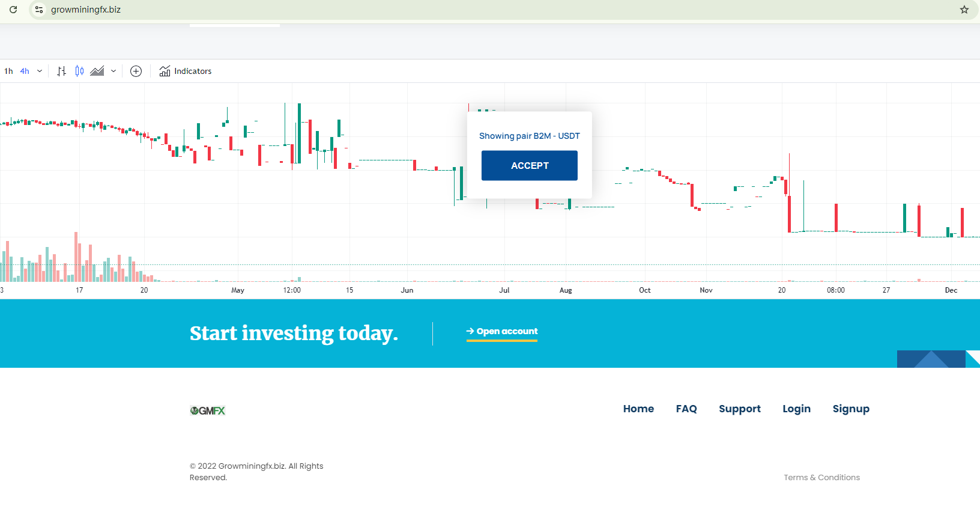Follow the Open account link
This screenshot has height=509, width=980.
(x=502, y=332)
